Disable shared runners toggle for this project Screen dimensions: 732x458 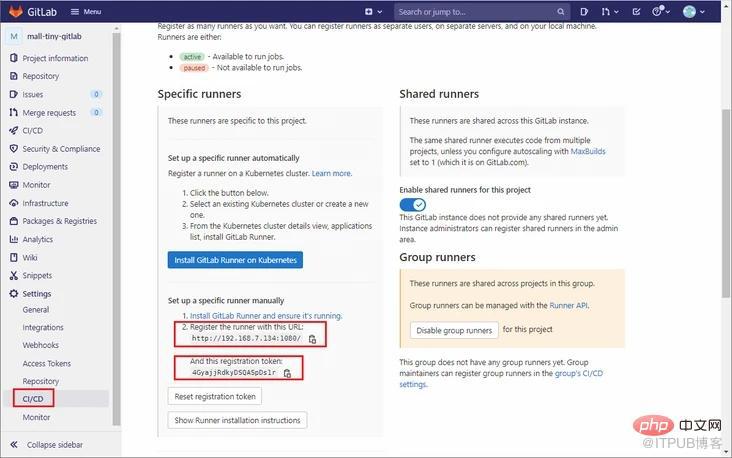pyautogui.click(x=413, y=204)
